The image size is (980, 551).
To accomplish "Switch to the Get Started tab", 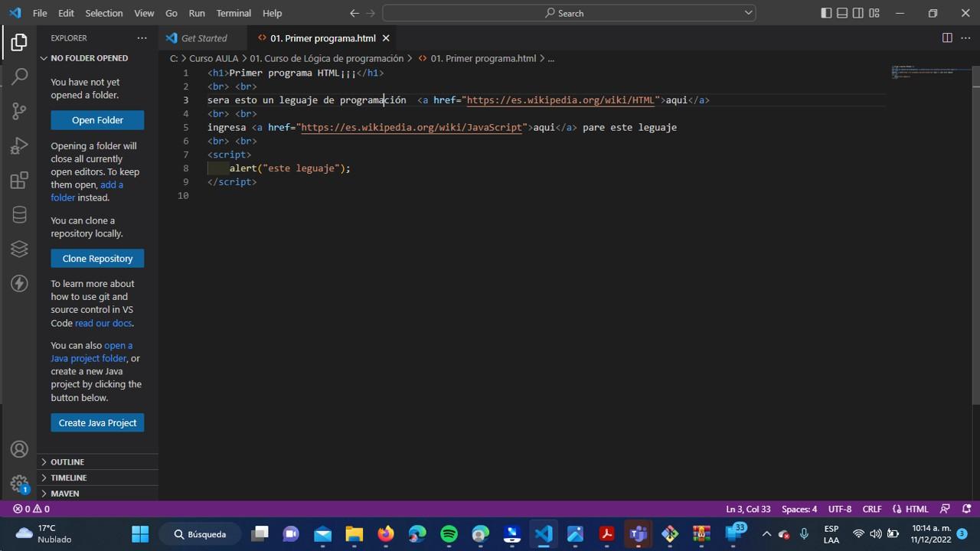I will point(204,37).
